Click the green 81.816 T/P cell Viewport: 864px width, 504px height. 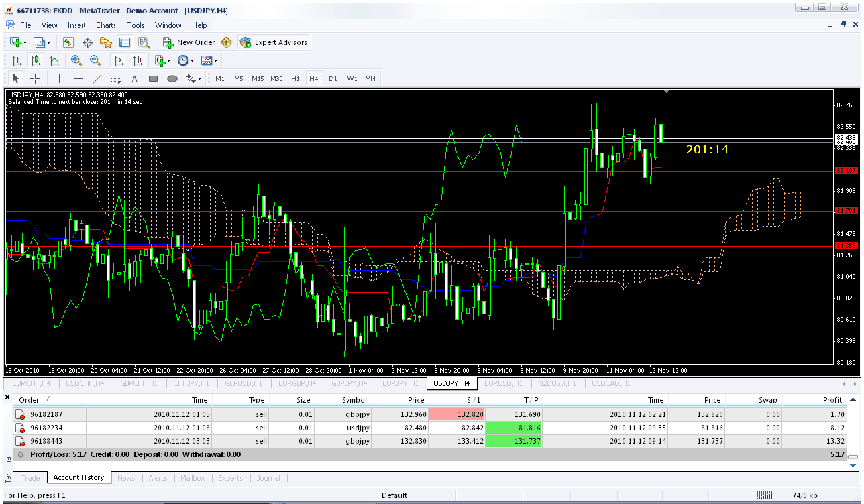[515, 428]
